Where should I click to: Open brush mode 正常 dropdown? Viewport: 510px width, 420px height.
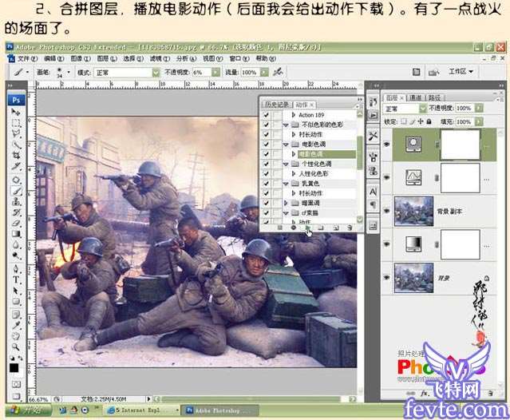click(x=156, y=72)
